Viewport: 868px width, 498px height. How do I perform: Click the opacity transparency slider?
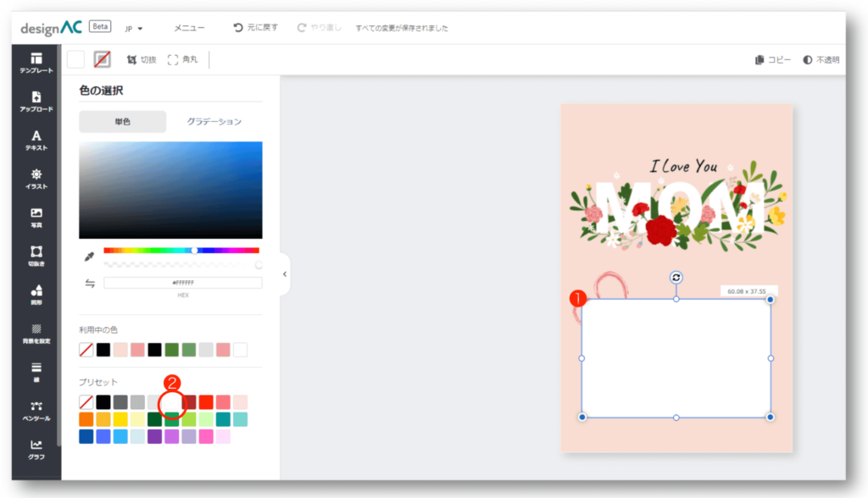pyautogui.click(x=181, y=265)
